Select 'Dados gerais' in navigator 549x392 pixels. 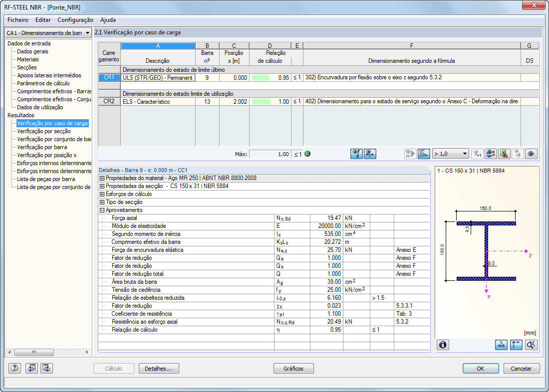[32, 51]
